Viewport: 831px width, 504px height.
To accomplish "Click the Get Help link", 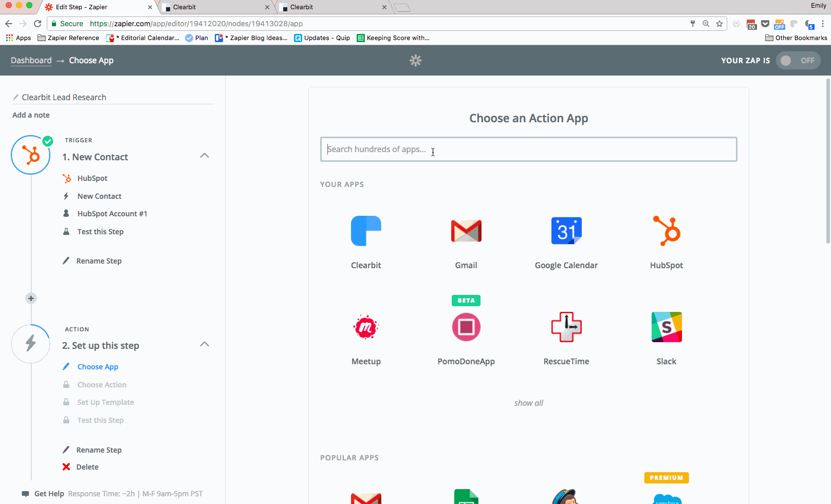I will [x=49, y=494].
